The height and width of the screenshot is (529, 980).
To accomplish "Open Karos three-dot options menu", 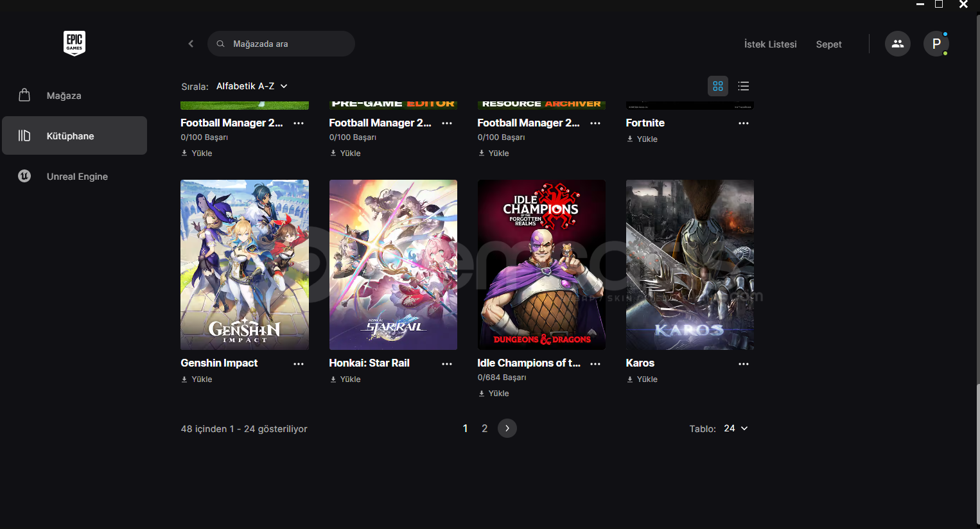I will [744, 363].
